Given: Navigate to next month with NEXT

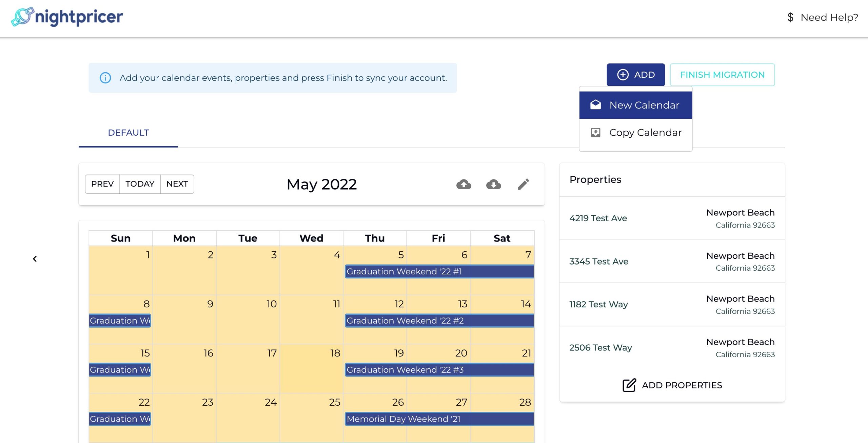Looking at the screenshot, I should click(177, 184).
